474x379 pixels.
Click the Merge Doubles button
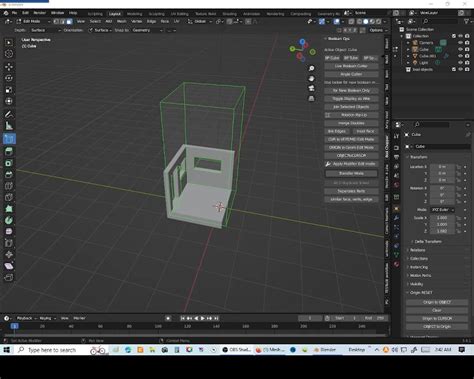[351, 123]
